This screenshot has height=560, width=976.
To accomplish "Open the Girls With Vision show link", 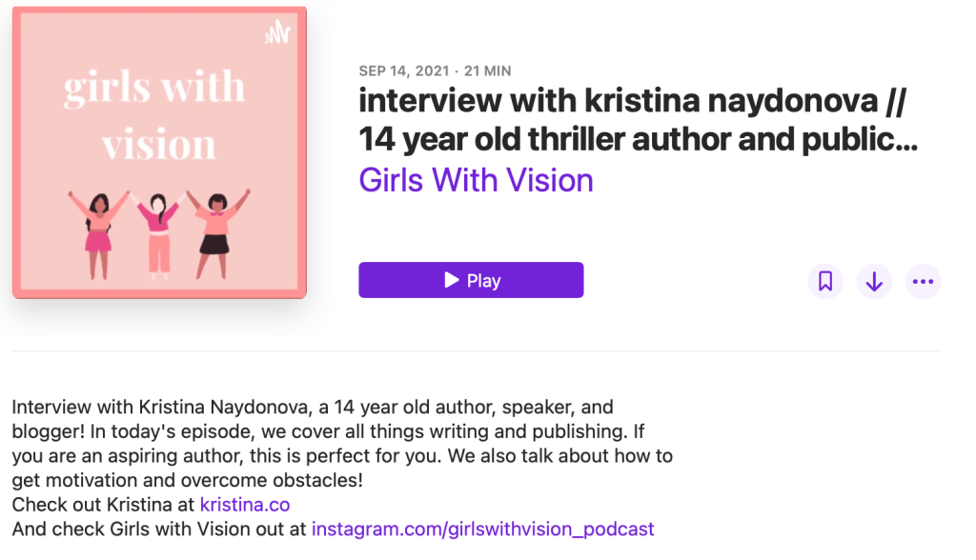I will pyautogui.click(x=476, y=180).
